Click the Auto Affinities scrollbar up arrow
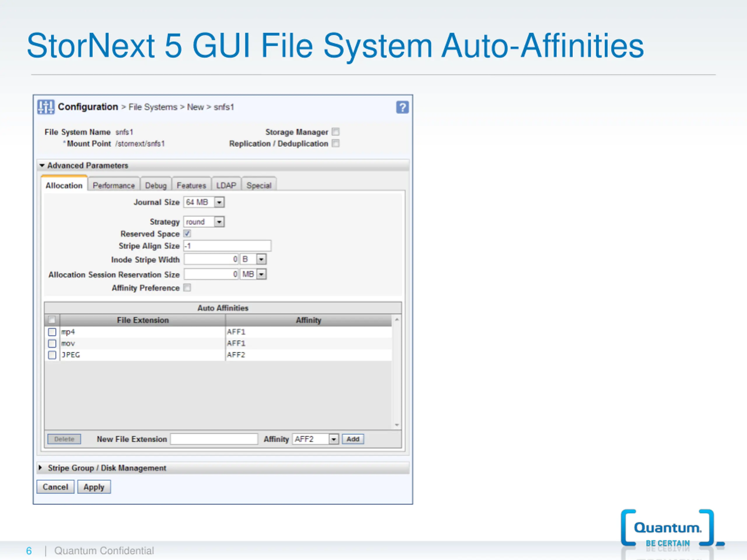The height and width of the screenshot is (560, 747). point(397,319)
